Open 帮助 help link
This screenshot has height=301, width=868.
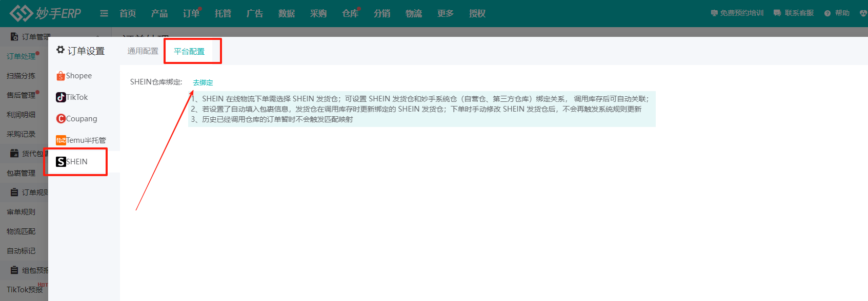[842, 13]
